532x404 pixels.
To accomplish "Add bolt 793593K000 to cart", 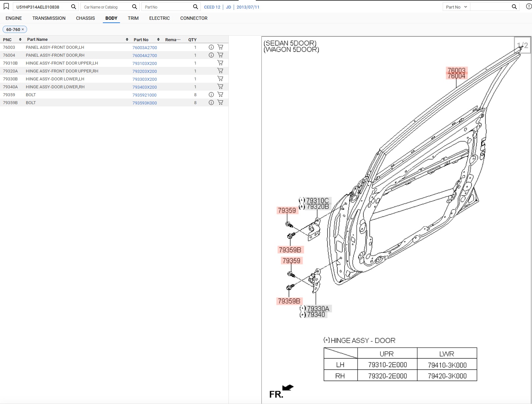I will click(x=220, y=102).
